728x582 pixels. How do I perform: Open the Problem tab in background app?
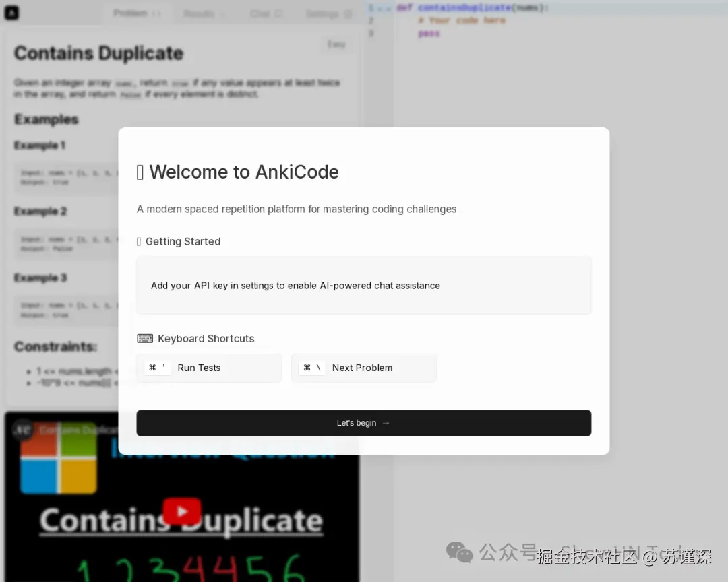coord(136,13)
